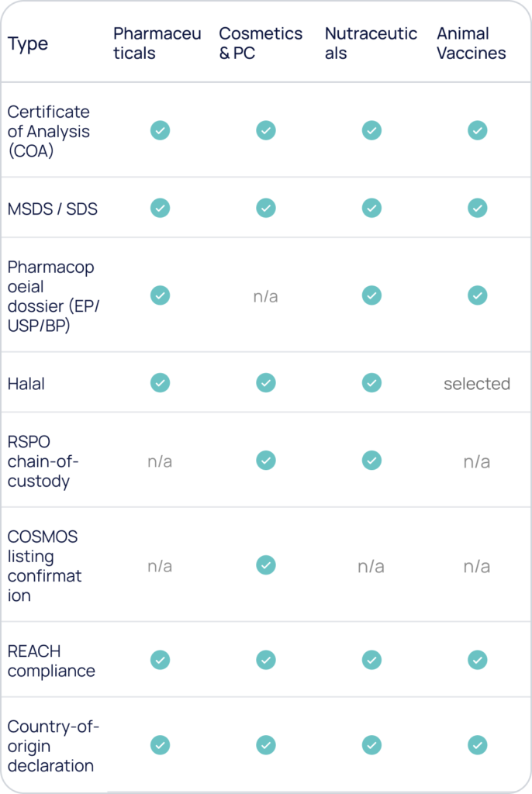This screenshot has width=532, height=794.
Task: Click the Type column header
Action: point(28,44)
